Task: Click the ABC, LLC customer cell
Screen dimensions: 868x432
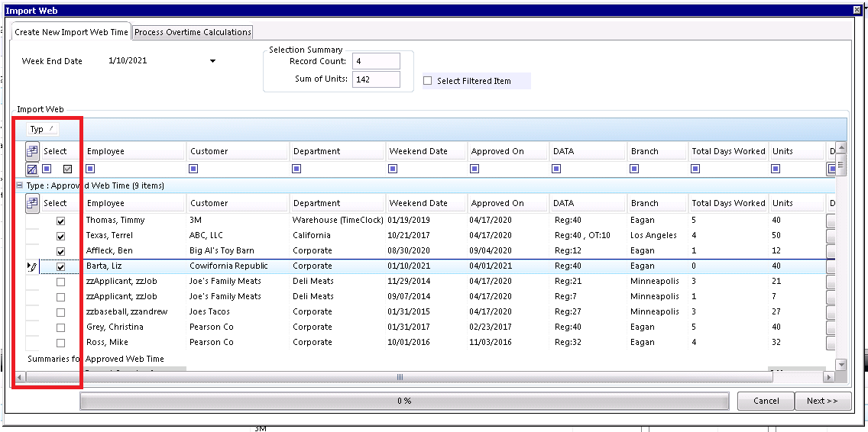Action: click(x=238, y=236)
